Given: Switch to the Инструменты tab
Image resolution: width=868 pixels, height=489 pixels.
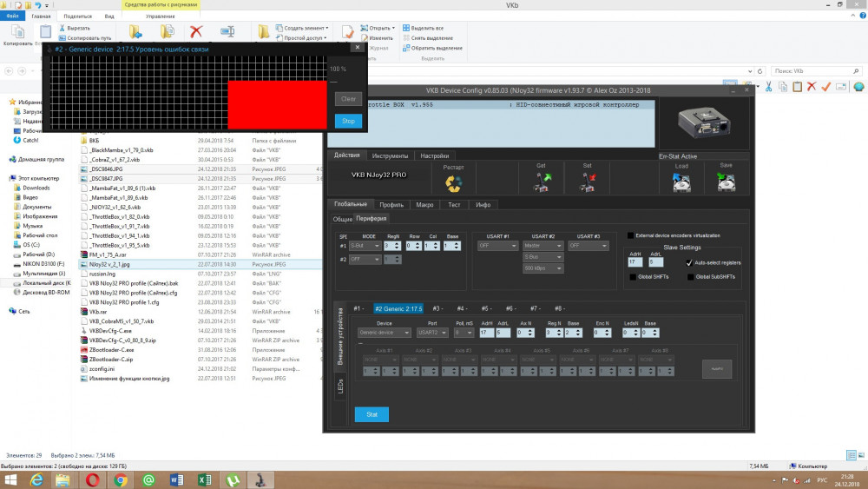Looking at the screenshot, I should (390, 155).
